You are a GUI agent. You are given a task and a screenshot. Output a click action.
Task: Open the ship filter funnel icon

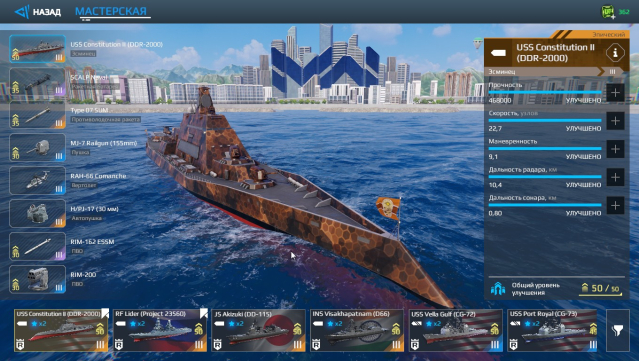point(618,330)
